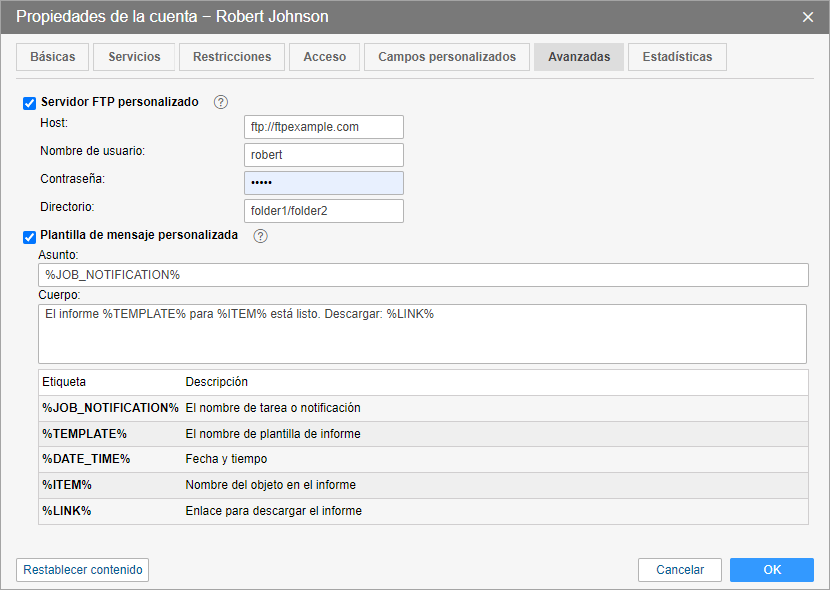Close the account properties dialog
This screenshot has height=590, width=830.
(x=808, y=17)
